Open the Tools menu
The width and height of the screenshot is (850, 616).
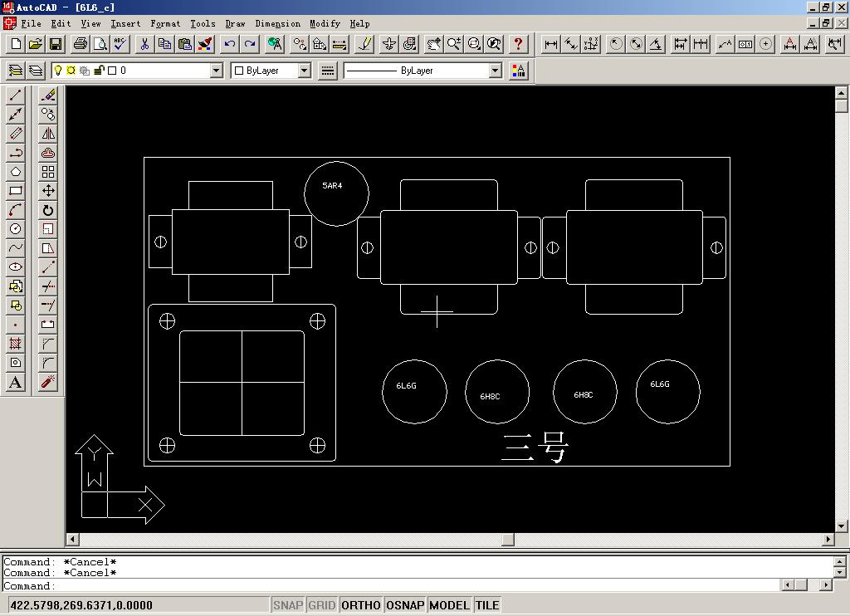pyautogui.click(x=203, y=23)
